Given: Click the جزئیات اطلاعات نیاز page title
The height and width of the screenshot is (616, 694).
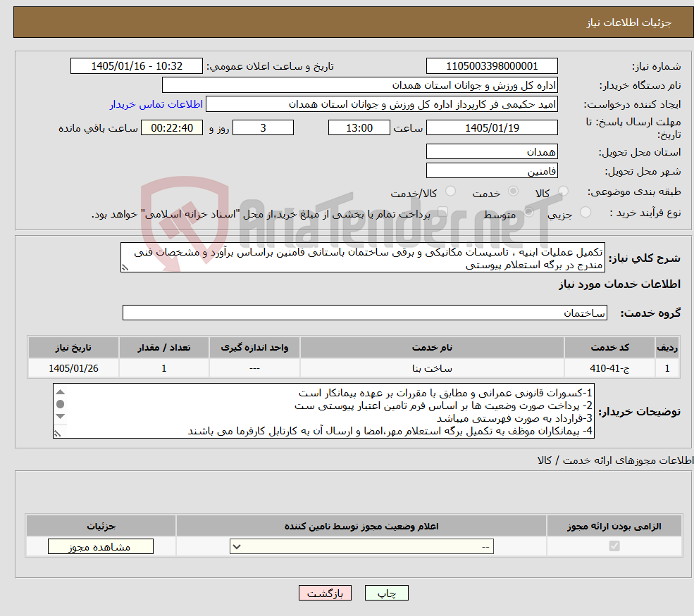Looking at the screenshot, I should (629, 23).
